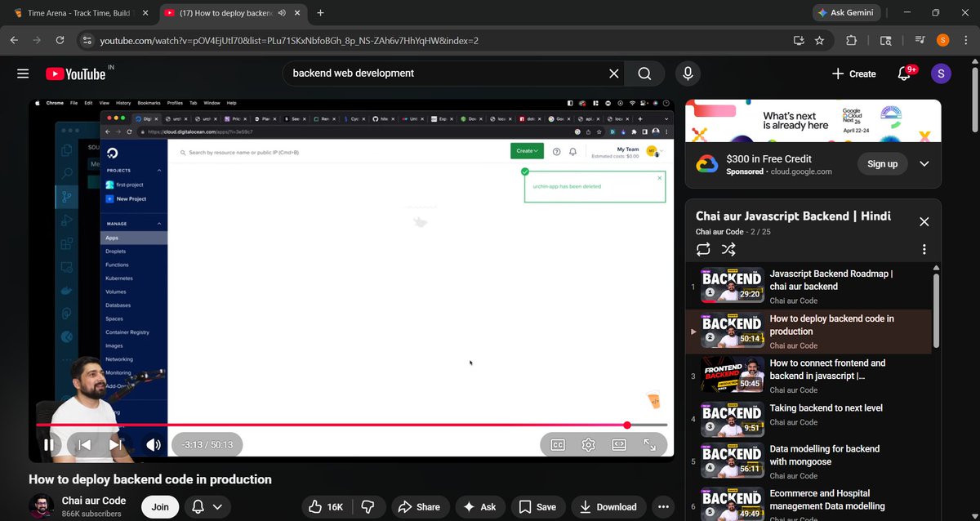Dislike the video
The width and height of the screenshot is (980, 521).
[x=367, y=507]
